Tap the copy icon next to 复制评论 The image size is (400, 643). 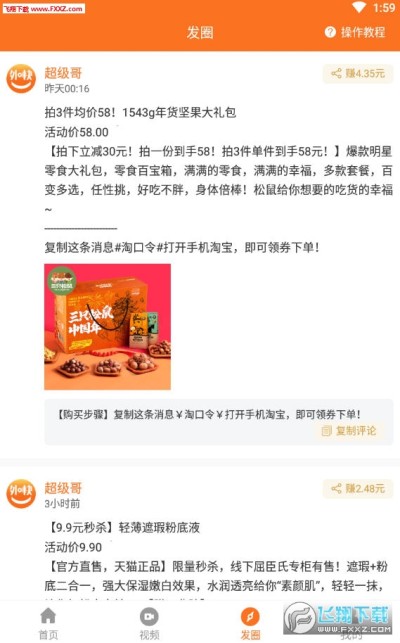pyautogui.click(x=326, y=431)
